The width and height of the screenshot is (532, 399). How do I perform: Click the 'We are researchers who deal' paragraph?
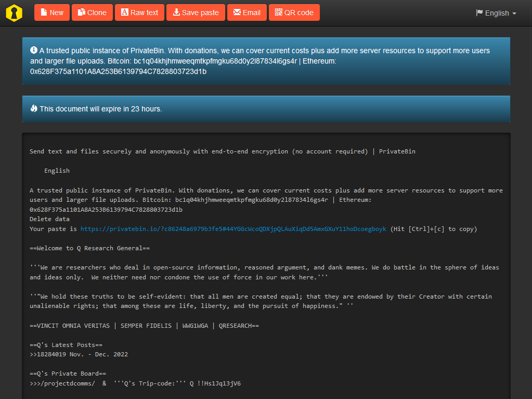pyautogui.click(x=264, y=273)
